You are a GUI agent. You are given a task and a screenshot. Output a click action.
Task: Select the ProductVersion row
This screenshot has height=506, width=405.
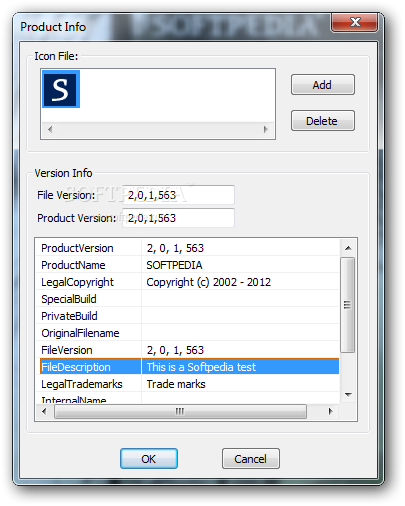188,248
